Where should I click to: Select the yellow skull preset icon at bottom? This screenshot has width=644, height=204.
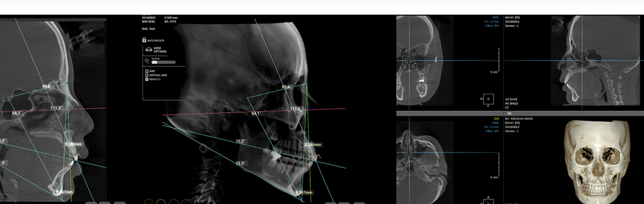[x=149, y=202]
